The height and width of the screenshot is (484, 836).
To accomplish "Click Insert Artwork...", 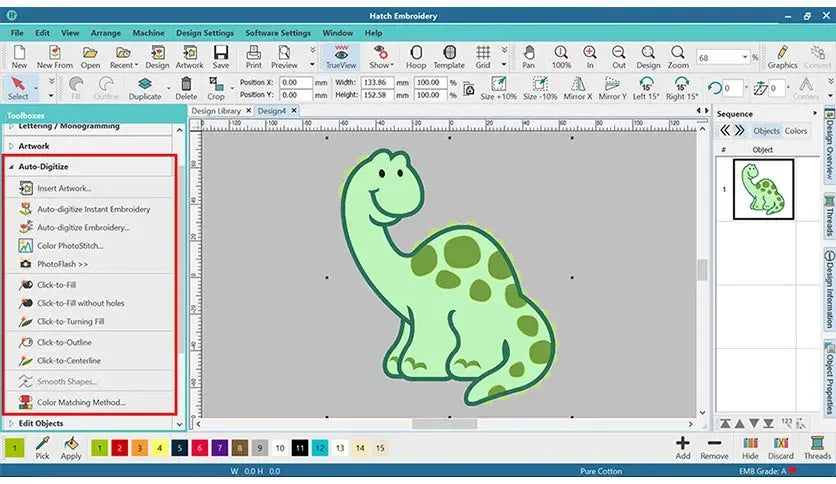I will pos(64,188).
